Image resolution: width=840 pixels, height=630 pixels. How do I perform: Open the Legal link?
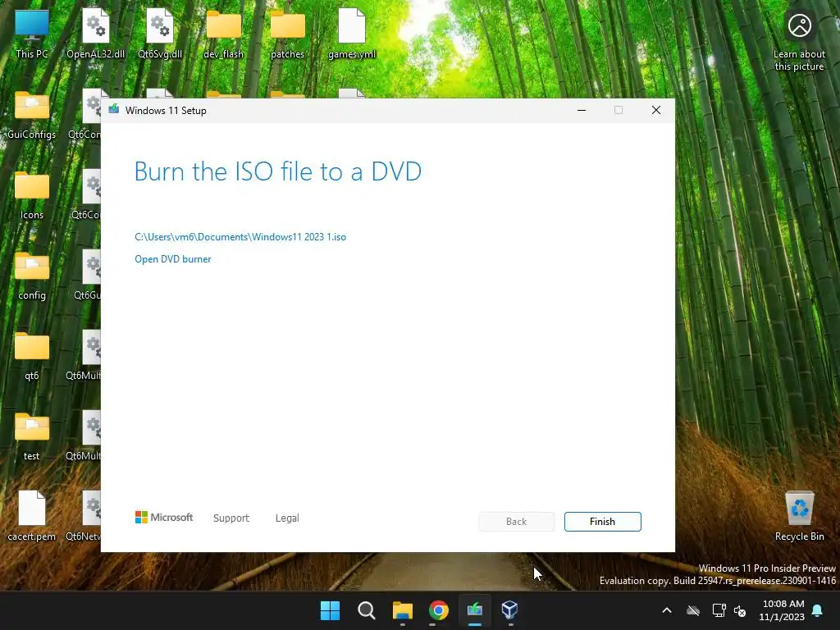[x=287, y=518]
